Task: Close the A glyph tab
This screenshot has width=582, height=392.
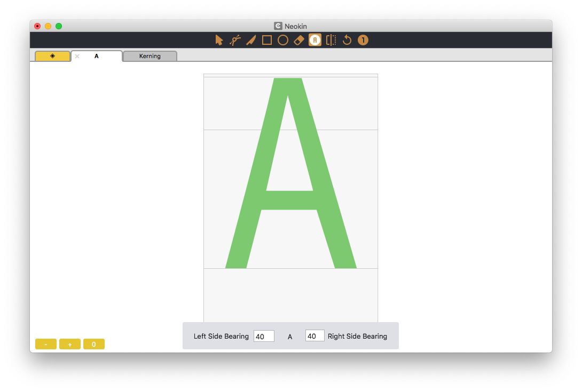Action: point(76,55)
